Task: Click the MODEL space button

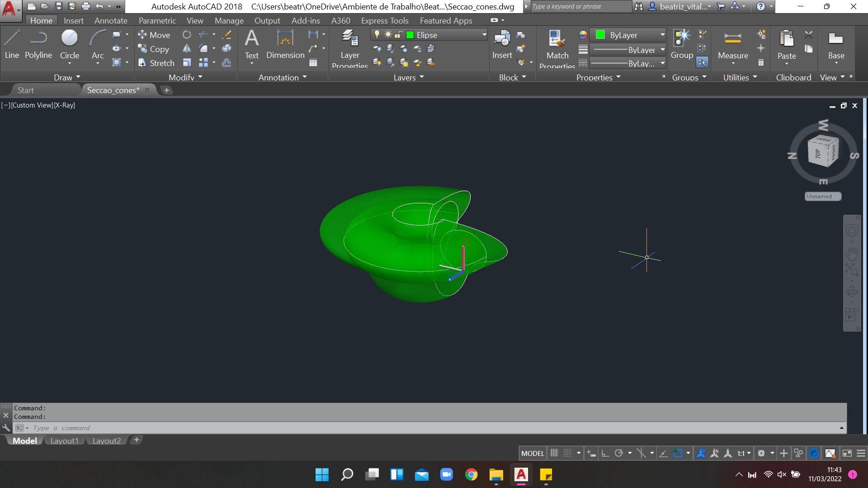Action: (x=533, y=453)
